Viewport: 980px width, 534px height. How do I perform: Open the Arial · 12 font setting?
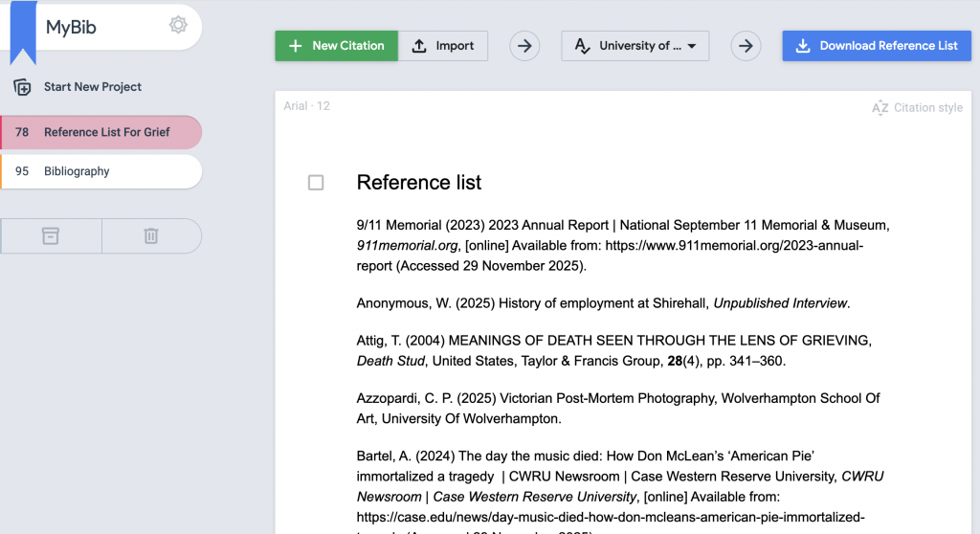(x=306, y=106)
